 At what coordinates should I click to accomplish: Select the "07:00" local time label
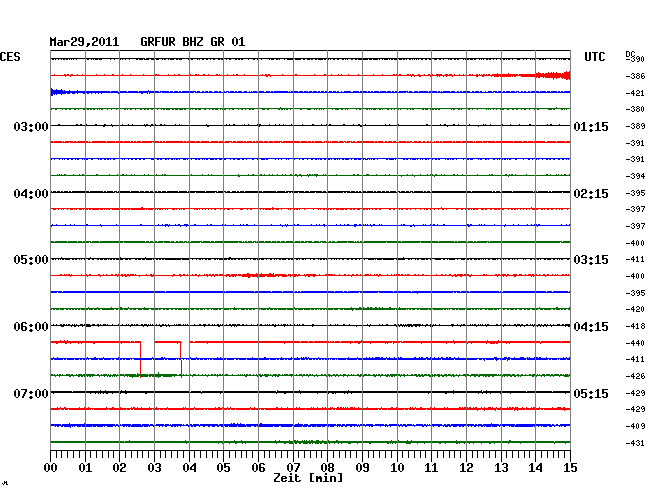[x=31, y=393]
